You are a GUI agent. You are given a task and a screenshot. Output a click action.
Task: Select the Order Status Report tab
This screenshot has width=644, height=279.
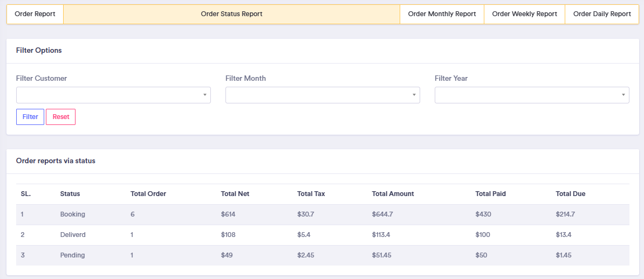click(x=231, y=14)
